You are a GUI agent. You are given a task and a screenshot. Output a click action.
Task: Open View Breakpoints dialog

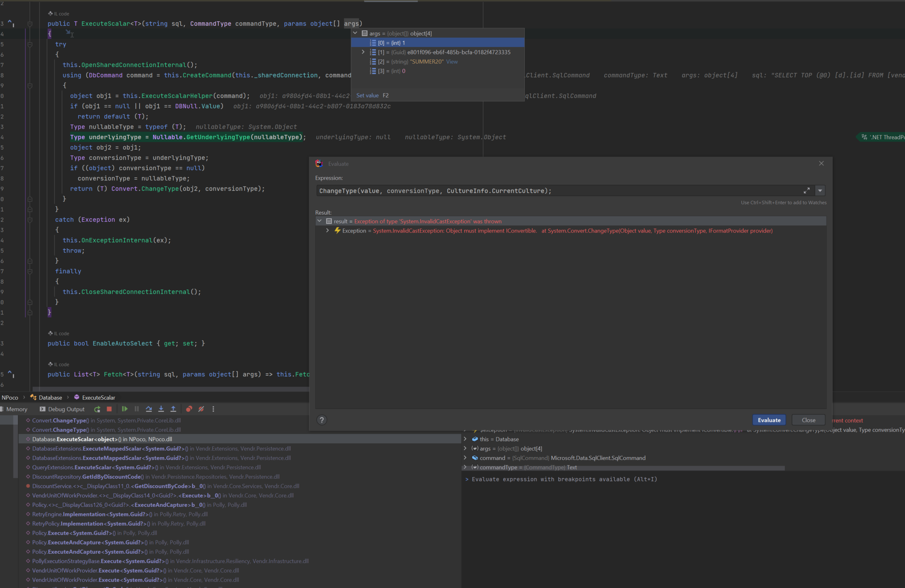(189, 409)
